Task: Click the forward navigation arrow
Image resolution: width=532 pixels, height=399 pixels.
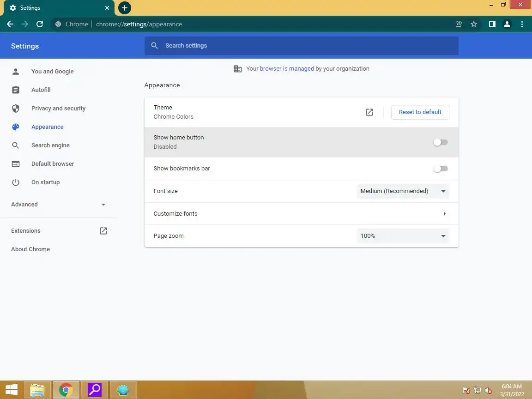Action: tap(25, 24)
